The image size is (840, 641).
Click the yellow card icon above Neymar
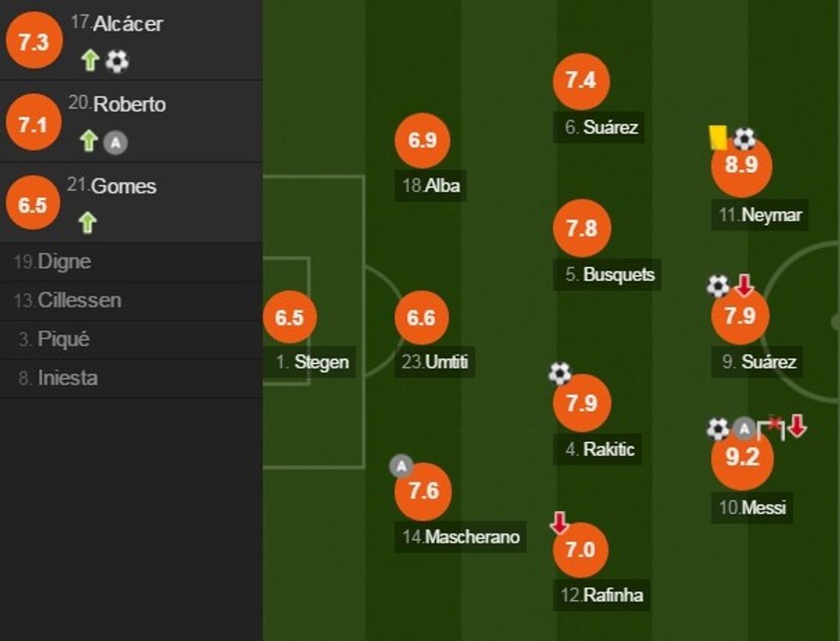point(717,138)
